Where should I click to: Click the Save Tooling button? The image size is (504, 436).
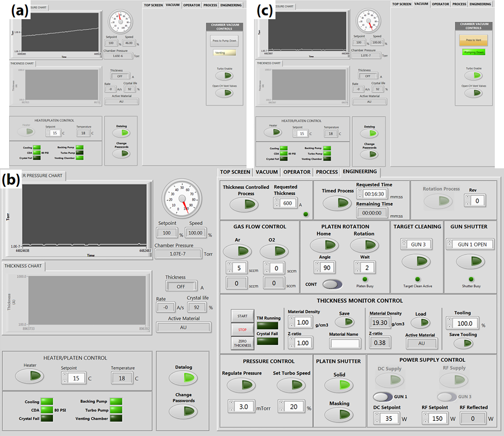point(463,343)
